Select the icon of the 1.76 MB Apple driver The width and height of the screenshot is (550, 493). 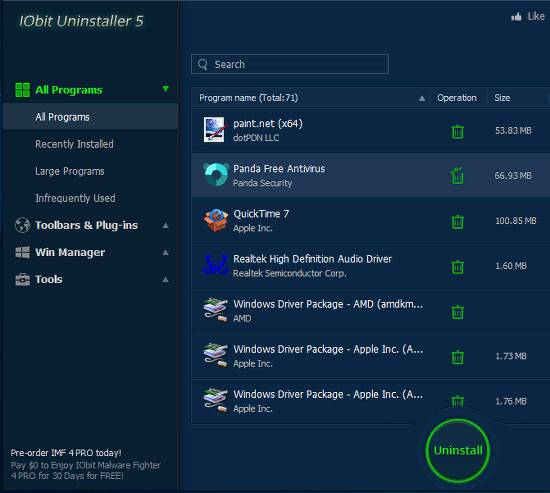pos(215,400)
